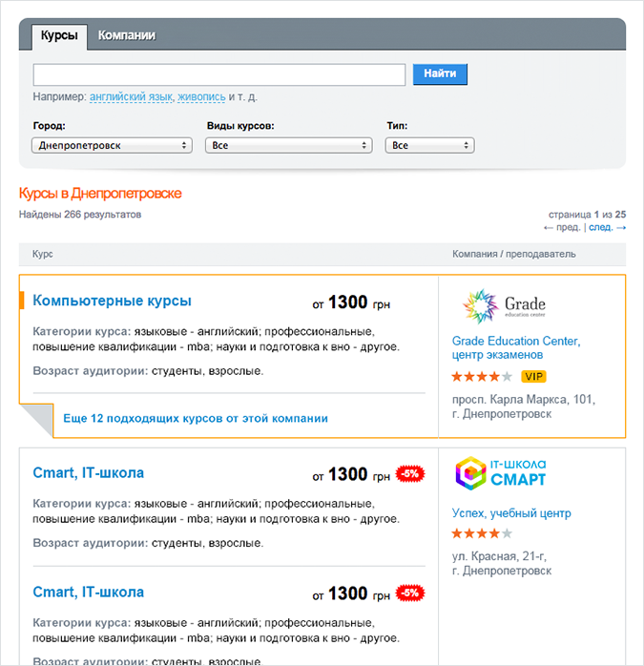Click the Grade education center logo
The height and width of the screenshot is (666, 644).
504,306
